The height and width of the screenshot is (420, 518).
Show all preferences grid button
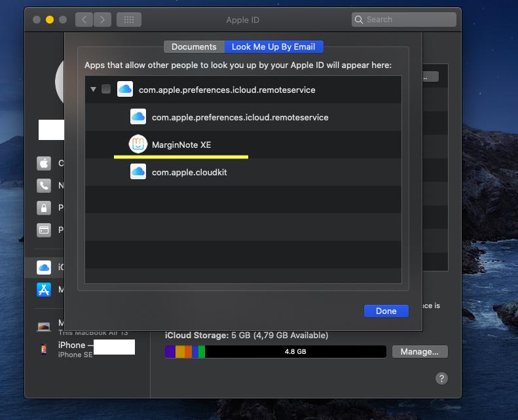tap(129, 20)
